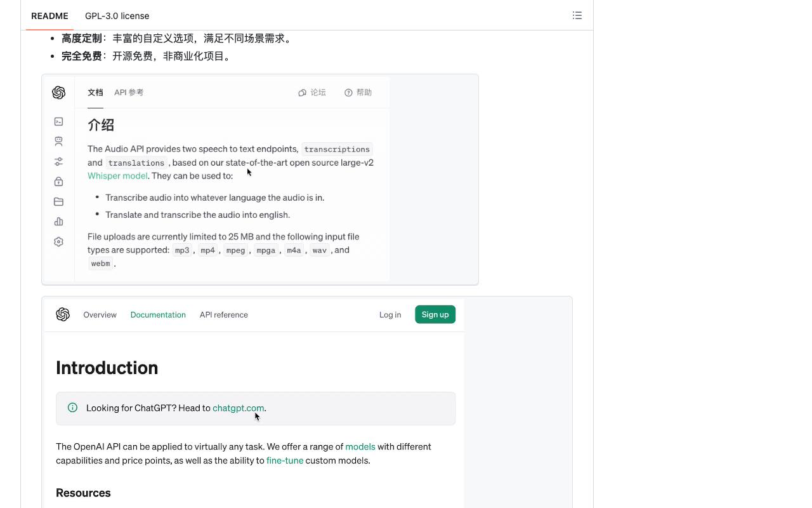Click the m4a file type label
Image resolution: width=812 pixels, height=508 pixels.
tap(294, 250)
